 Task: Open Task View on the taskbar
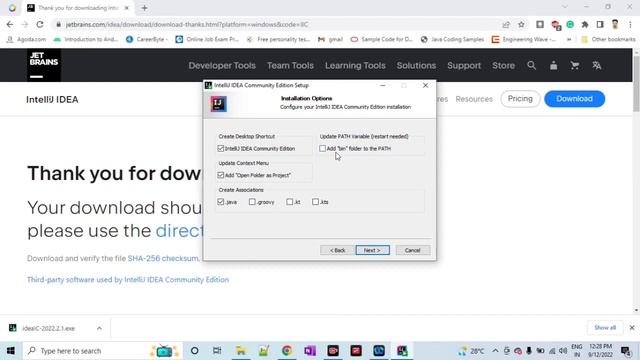(217, 351)
